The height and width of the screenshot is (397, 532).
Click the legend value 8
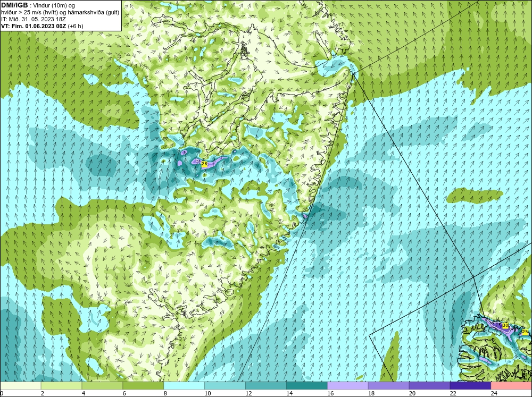165,393
